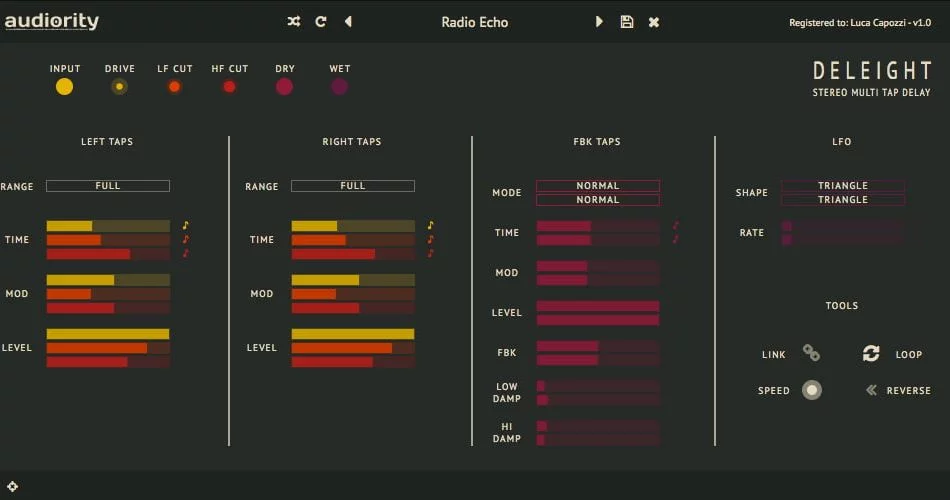Open settings via bottom-left crosshair icon
The height and width of the screenshot is (500, 950).
point(12,486)
